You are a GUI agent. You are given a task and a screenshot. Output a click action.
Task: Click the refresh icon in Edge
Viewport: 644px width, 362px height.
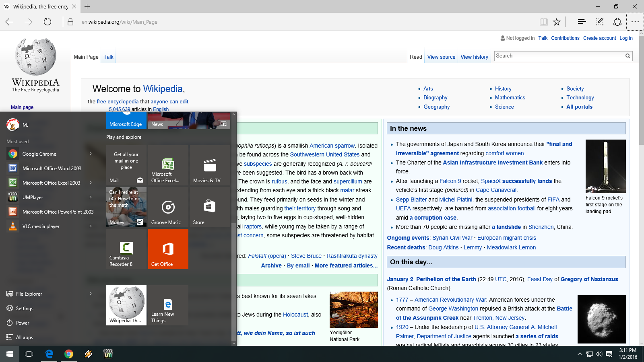coord(47,22)
